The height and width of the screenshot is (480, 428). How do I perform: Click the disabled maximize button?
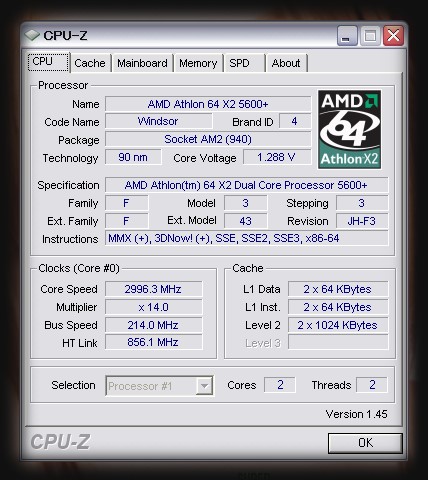(370, 36)
